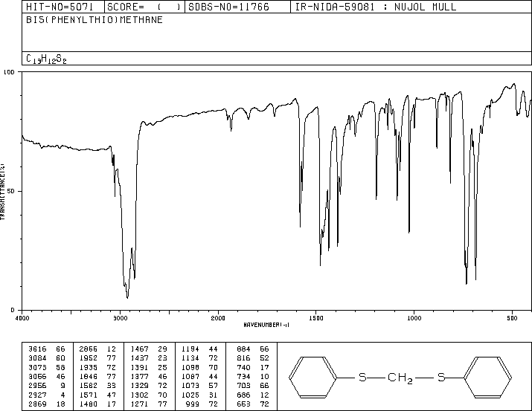
Task: Select peak value 3073 in table
Action: (x=37, y=367)
